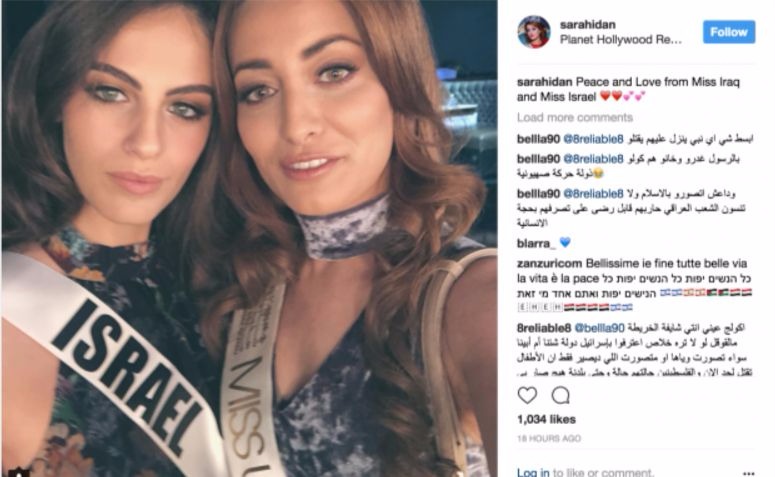The width and height of the screenshot is (775, 477).
Task: Expand Load more comments
Action: click(574, 118)
